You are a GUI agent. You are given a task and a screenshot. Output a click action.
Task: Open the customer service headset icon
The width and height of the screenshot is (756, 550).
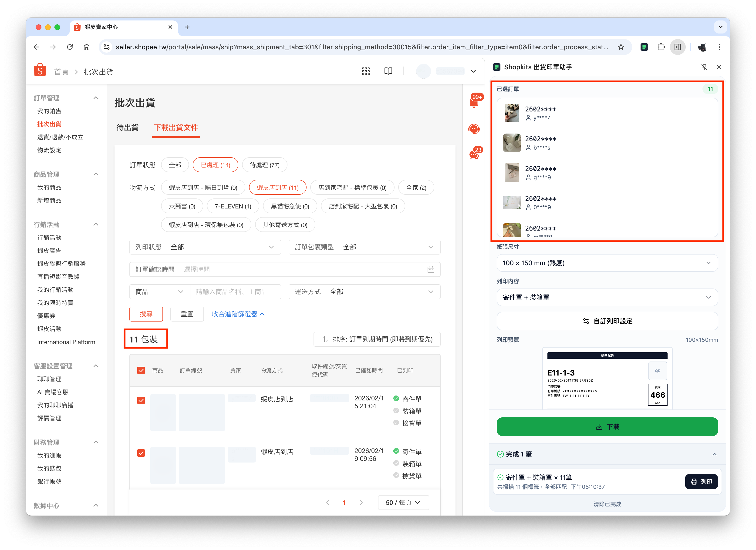[x=474, y=129]
